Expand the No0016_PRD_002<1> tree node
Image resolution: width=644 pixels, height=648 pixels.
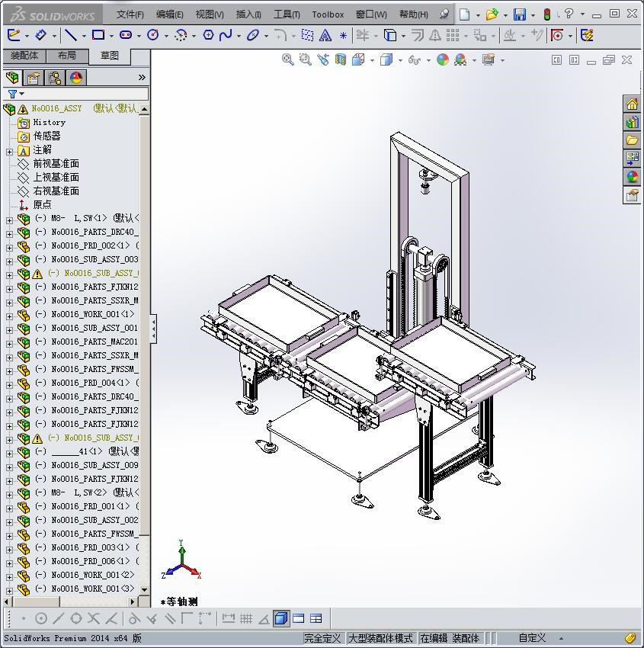click(9, 248)
